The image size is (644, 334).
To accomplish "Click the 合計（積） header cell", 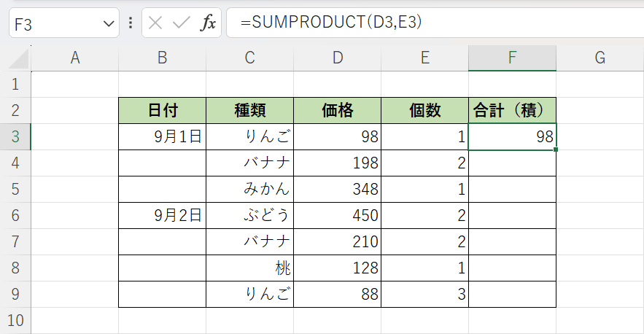I will (x=512, y=111).
